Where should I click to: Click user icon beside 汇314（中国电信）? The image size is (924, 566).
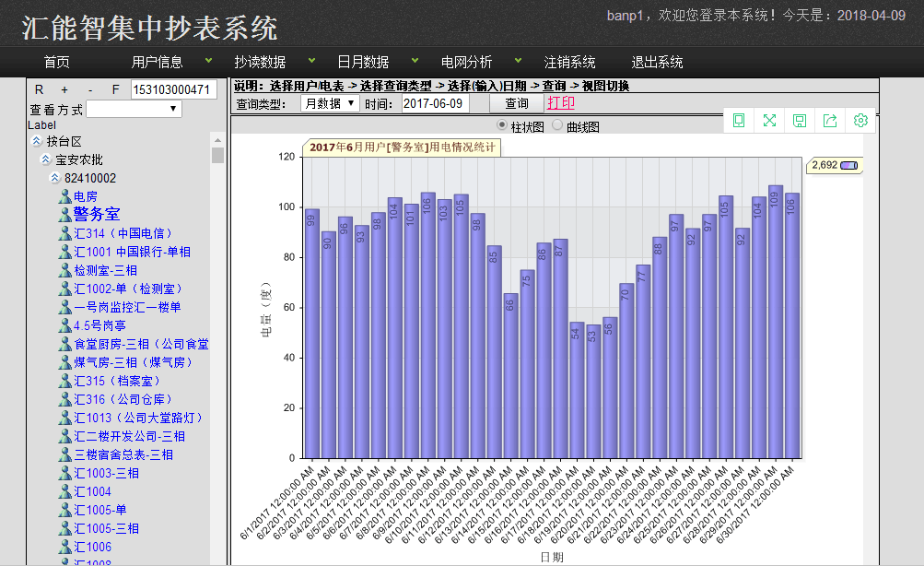(64, 233)
